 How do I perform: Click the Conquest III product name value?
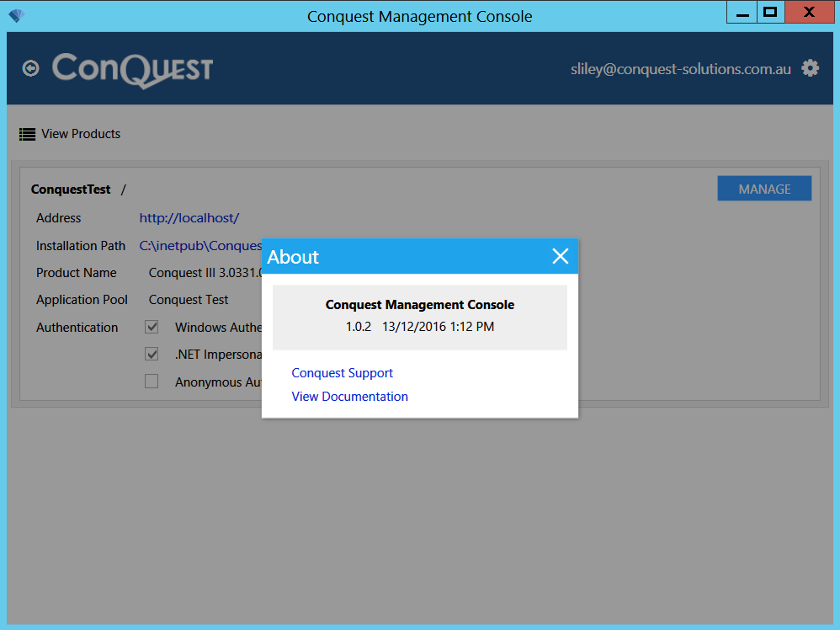pos(205,272)
